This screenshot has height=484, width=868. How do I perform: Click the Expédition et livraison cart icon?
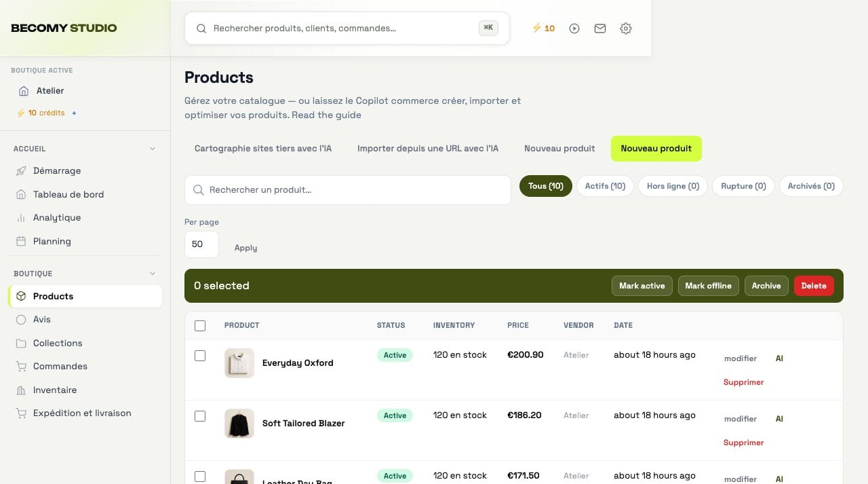[x=21, y=413]
